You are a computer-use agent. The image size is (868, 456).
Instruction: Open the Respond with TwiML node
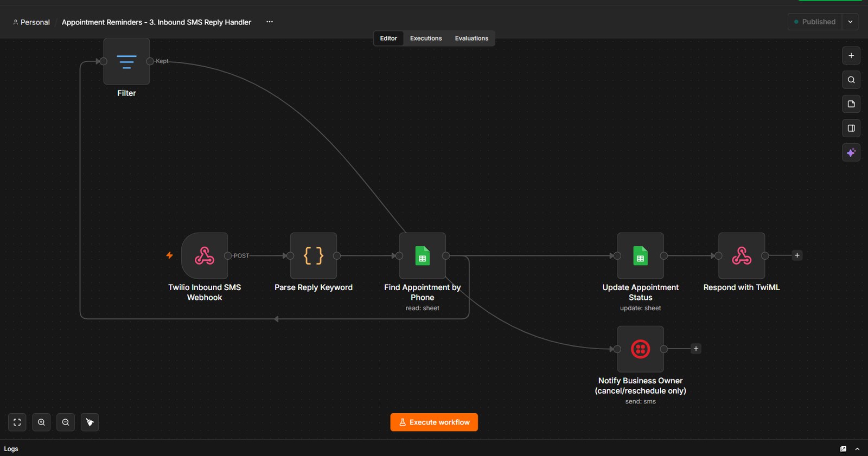(x=742, y=256)
